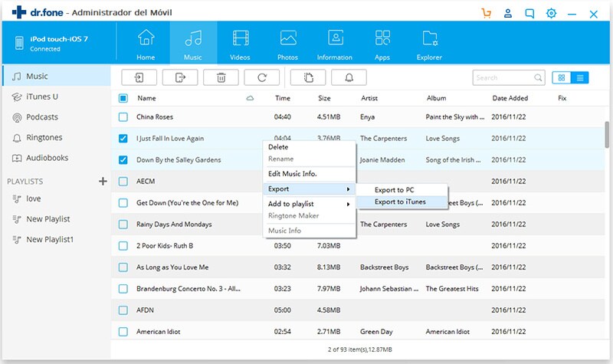613x364 pixels.
Task: Toggle the select-all checkbox in header
Action: pyautogui.click(x=123, y=98)
